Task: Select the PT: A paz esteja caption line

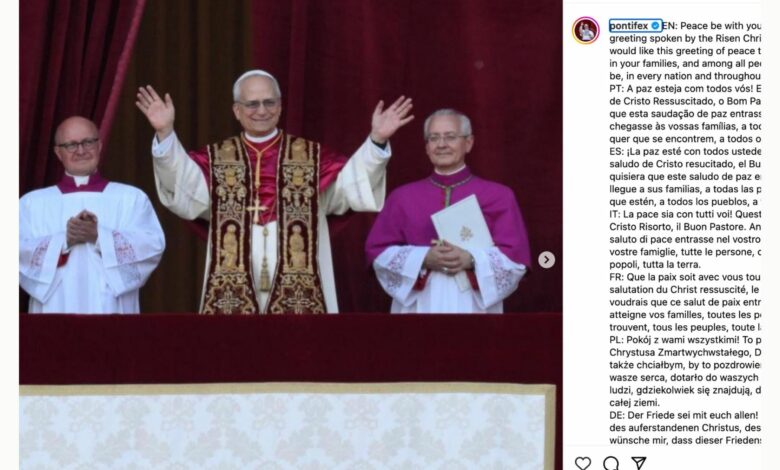Action: point(685,89)
